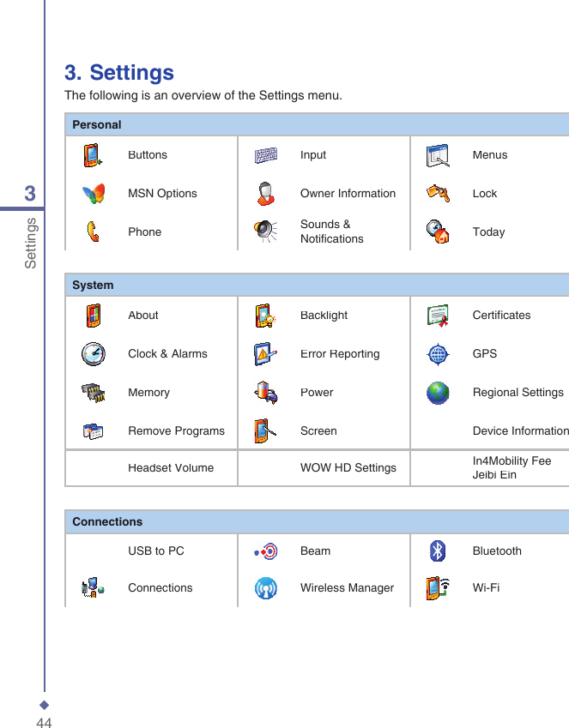Click the USB to PC label
Viewport: 569px width, 728px height.
tap(156, 551)
